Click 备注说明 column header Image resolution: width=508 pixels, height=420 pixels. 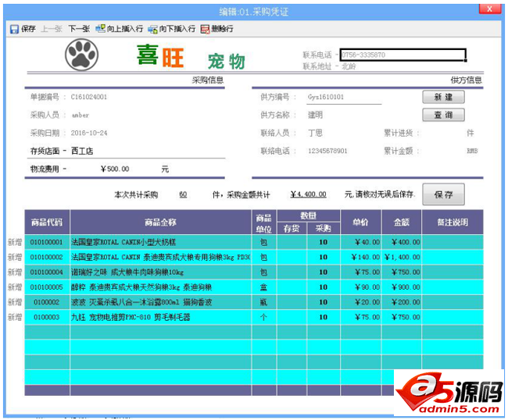coord(453,222)
